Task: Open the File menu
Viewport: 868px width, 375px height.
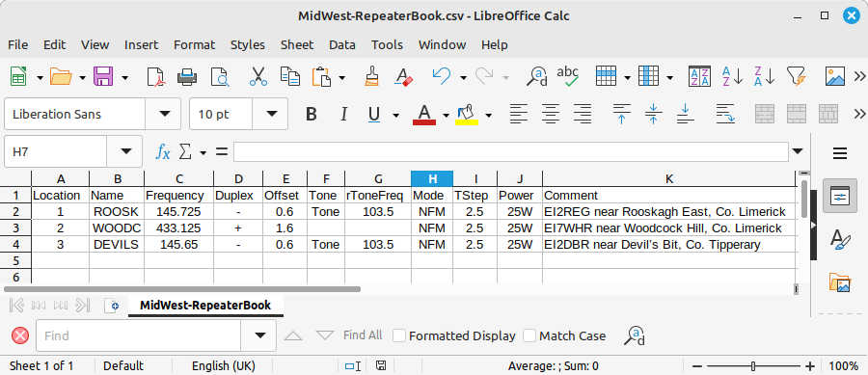Action: point(17,44)
